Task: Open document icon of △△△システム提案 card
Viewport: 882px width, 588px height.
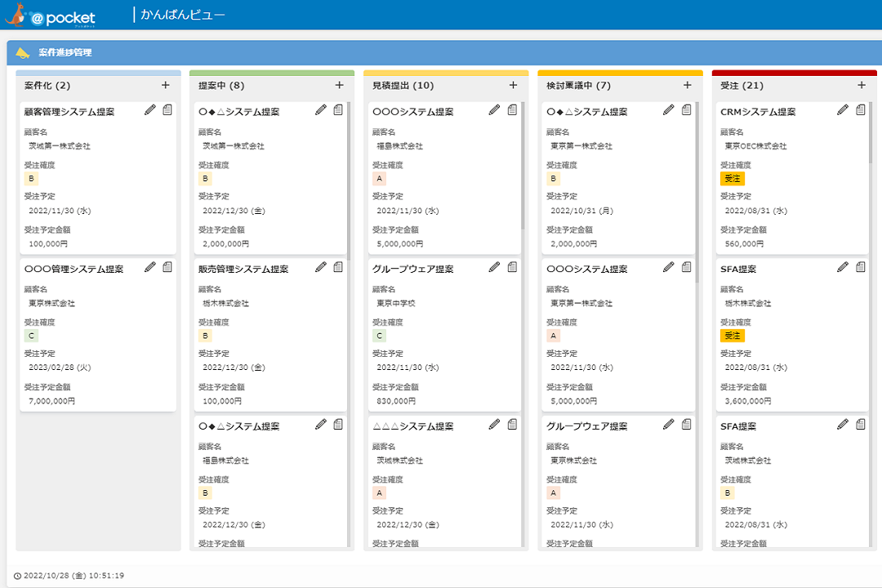Action: [x=512, y=425]
